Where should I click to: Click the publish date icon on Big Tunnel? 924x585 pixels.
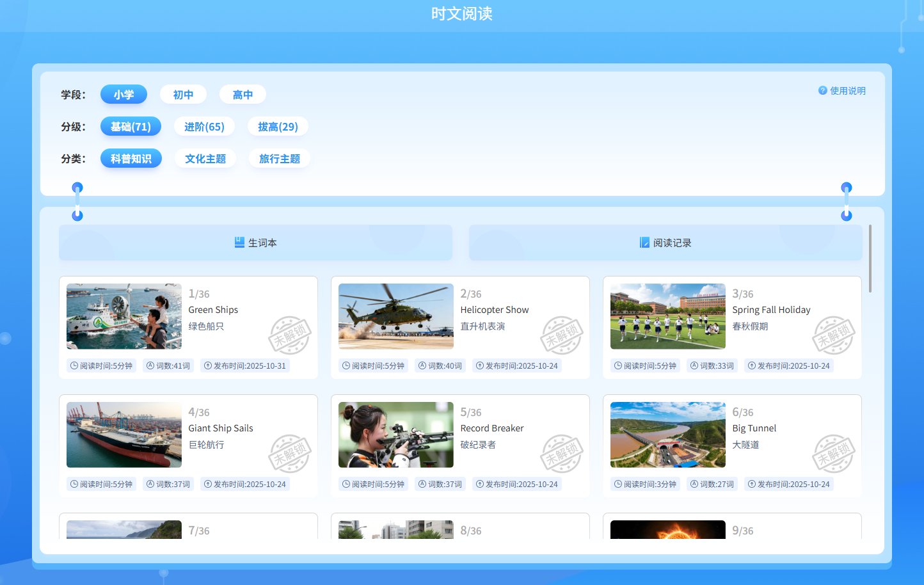(752, 485)
